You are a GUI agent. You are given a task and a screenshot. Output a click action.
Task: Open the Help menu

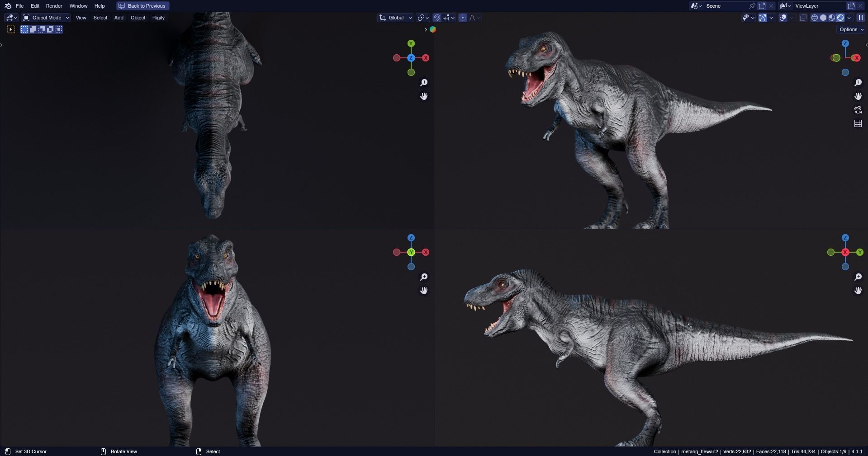click(x=100, y=6)
